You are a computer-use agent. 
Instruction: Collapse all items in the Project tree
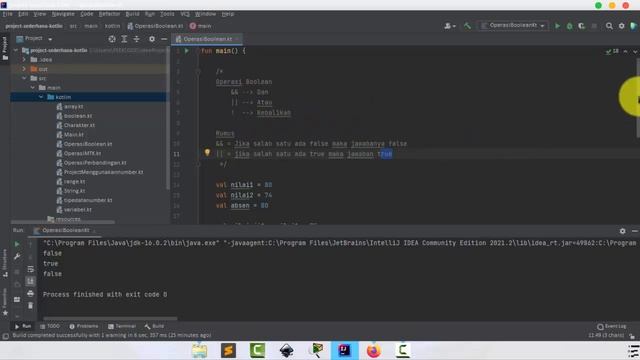pyautogui.click(x=136, y=39)
